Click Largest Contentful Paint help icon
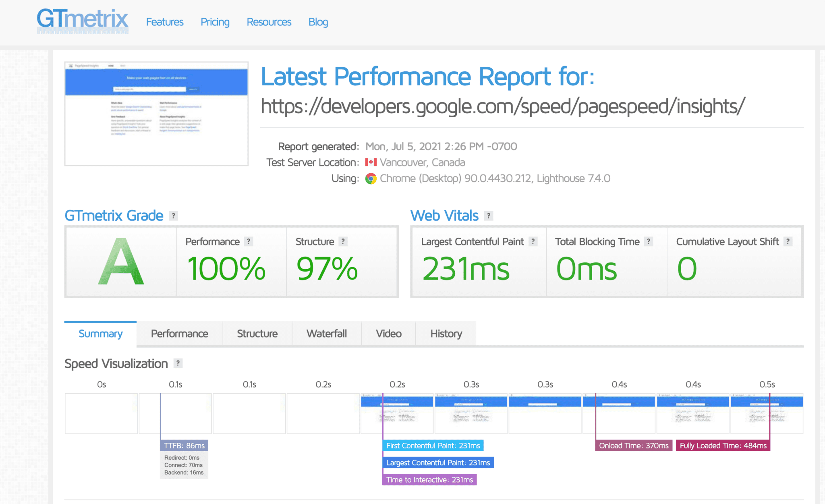 pyautogui.click(x=533, y=241)
